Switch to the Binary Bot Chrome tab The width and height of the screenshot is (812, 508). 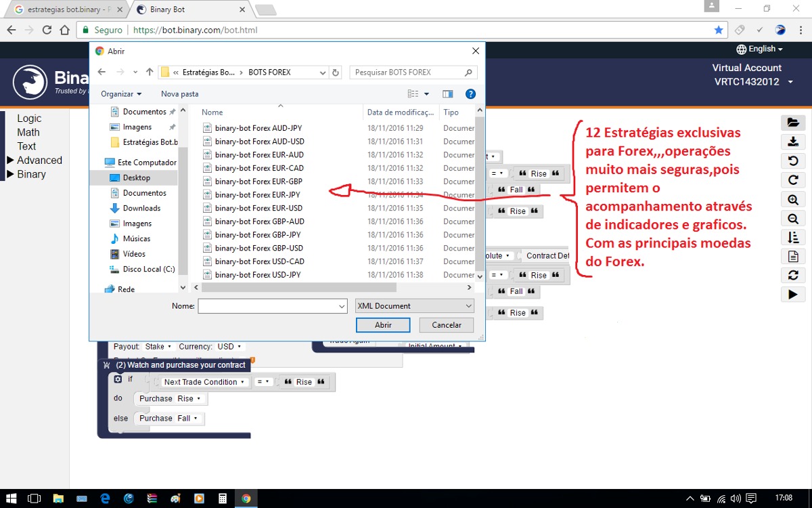(188, 10)
